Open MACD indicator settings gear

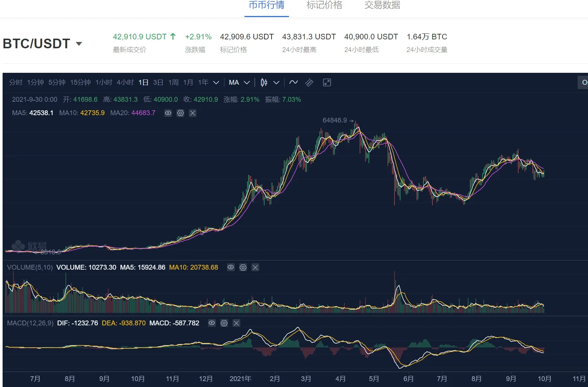224,323
